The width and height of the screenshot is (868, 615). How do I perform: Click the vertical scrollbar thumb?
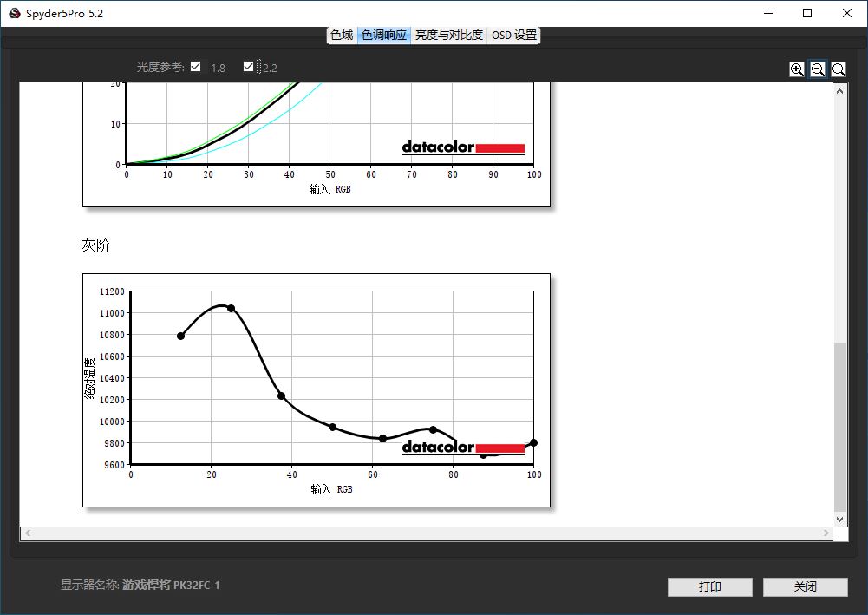[839, 425]
